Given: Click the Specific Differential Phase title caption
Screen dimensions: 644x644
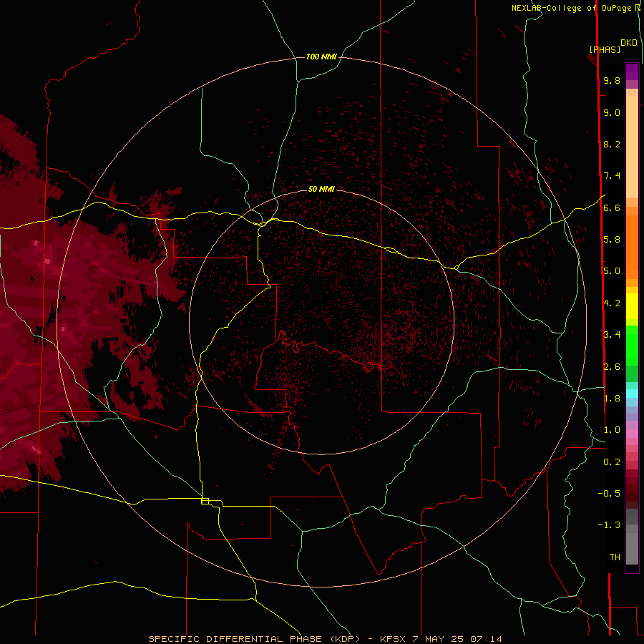Looking at the screenshot, I should (325, 639).
